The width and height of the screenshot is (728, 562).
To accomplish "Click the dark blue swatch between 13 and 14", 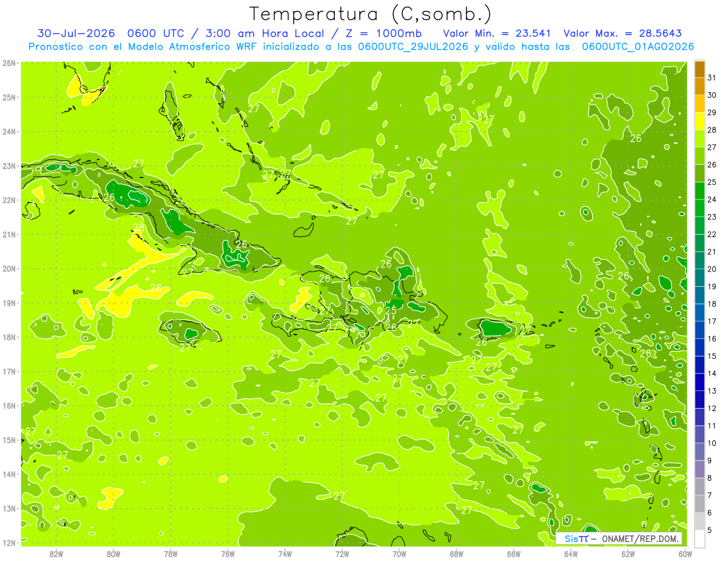I will pos(699,383).
